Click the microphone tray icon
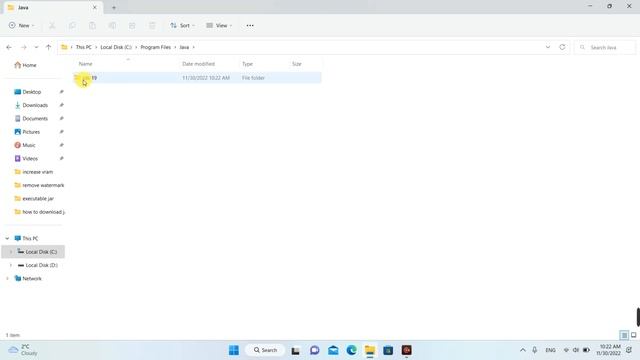This screenshot has width=640, height=360. tap(534, 350)
